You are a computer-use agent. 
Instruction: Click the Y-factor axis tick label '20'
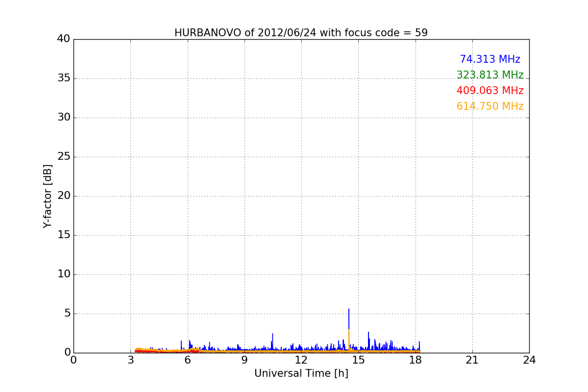64,196
